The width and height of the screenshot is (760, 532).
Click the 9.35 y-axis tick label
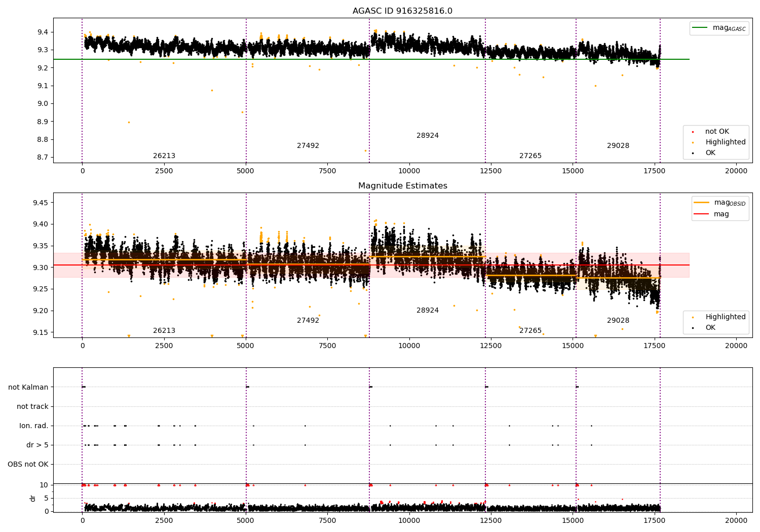pos(40,246)
